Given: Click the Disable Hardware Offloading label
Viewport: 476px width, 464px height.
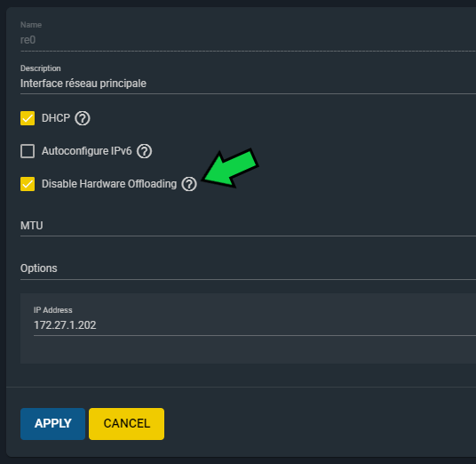Looking at the screenshot, I should pos(109,184).
